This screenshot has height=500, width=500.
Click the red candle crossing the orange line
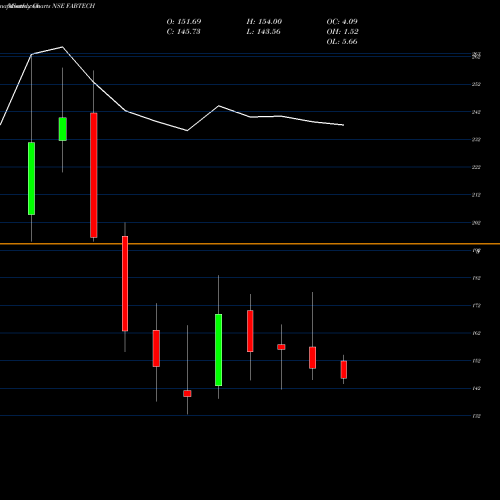click(125, 284)
